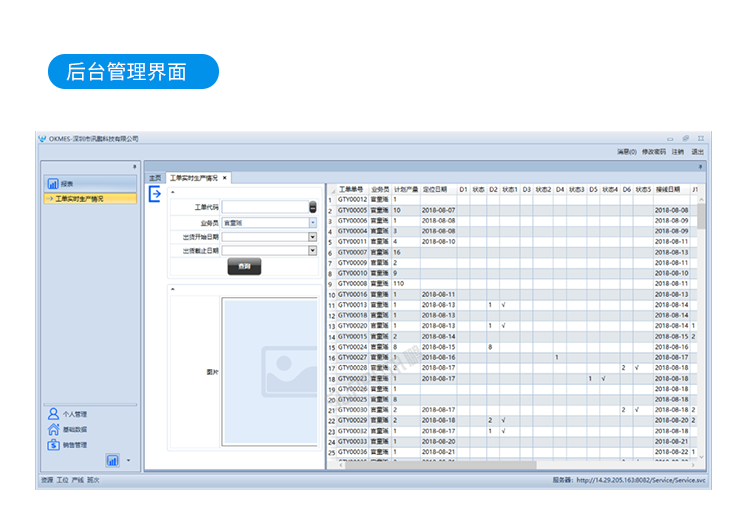Viewport: 750px width, 516px height.
Task: Click the small chart icon at sidebar bottom
Action: tap(112, 461)
